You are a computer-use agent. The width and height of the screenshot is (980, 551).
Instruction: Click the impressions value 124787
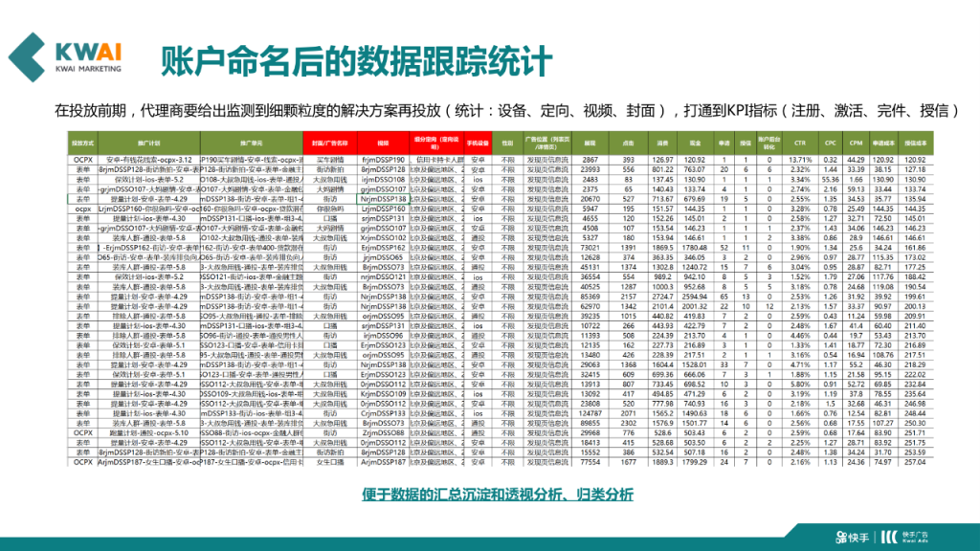tap(590, 413)
